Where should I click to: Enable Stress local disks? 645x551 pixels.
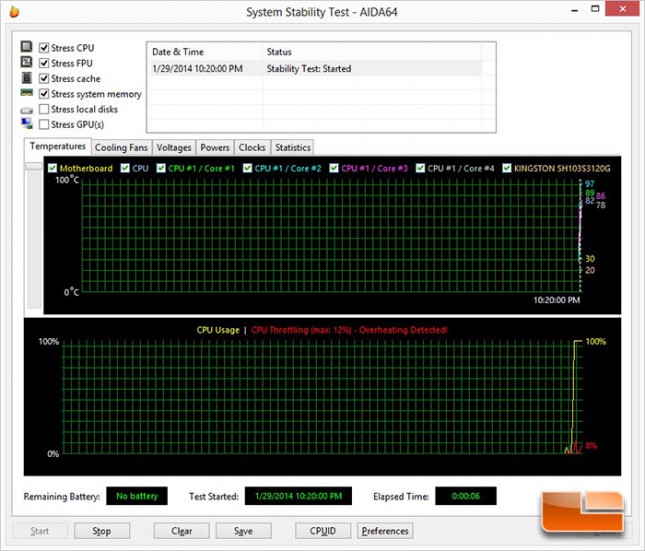coord(44,109)
